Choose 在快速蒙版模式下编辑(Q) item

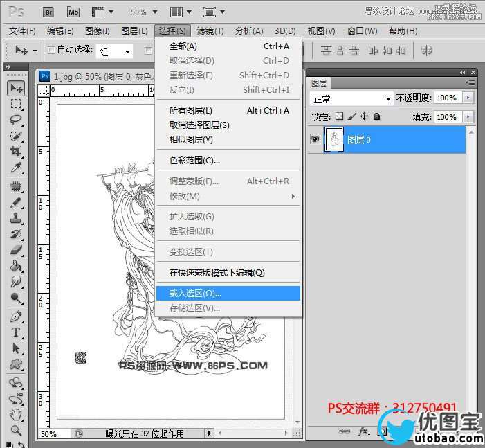pyautogui.click(x=228, y=272)
